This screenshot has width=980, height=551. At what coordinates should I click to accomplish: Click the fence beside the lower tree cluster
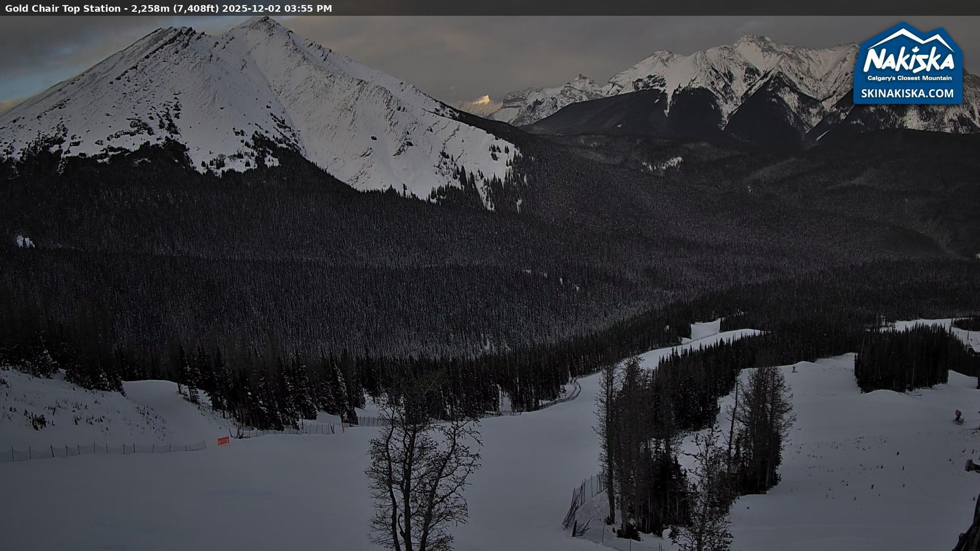point(584,492)
